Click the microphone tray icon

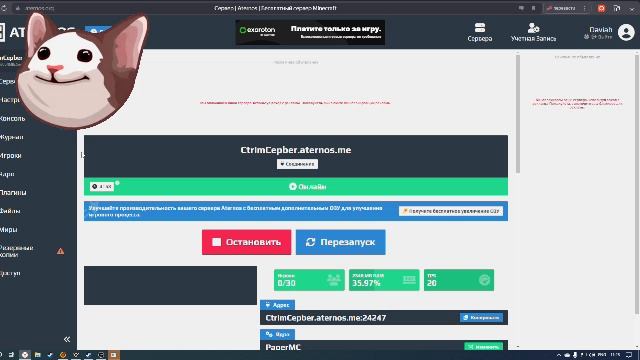point(575,355)
